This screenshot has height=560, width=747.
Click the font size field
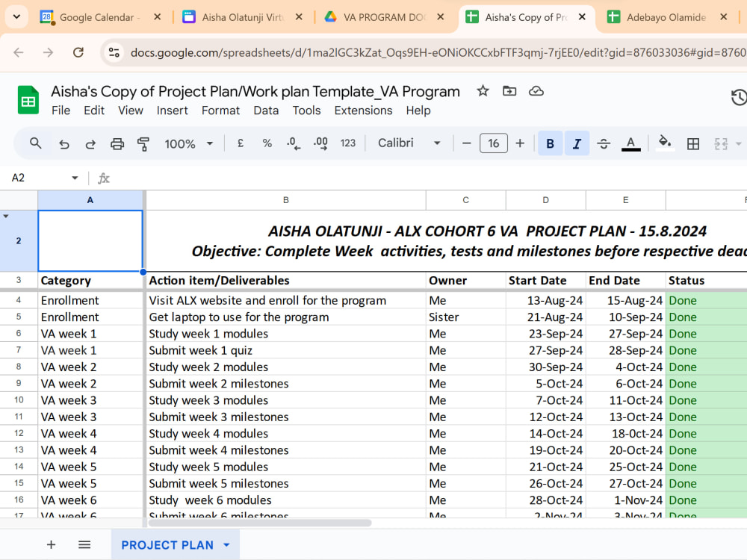point(493,143)
